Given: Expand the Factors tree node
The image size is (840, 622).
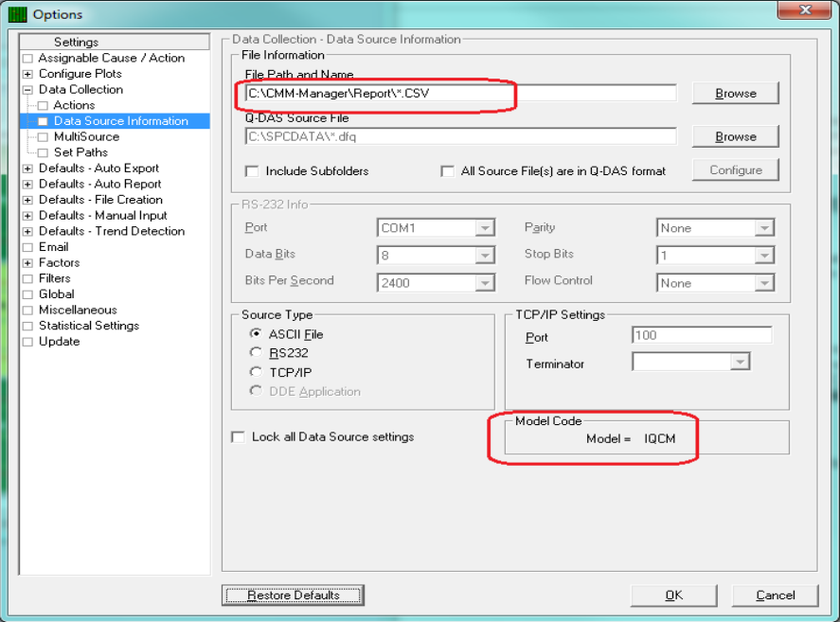Looking at the screenshot, I should (x=27, y=263).
